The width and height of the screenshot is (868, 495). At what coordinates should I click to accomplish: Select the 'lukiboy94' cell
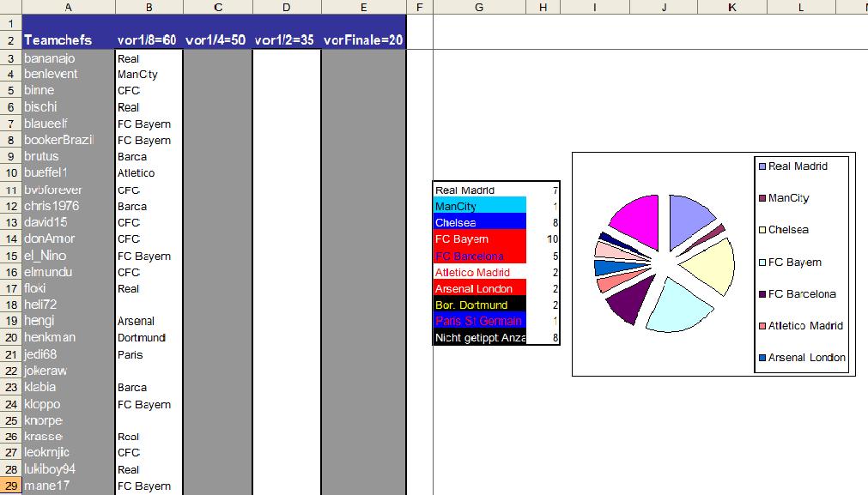[69, 469]
